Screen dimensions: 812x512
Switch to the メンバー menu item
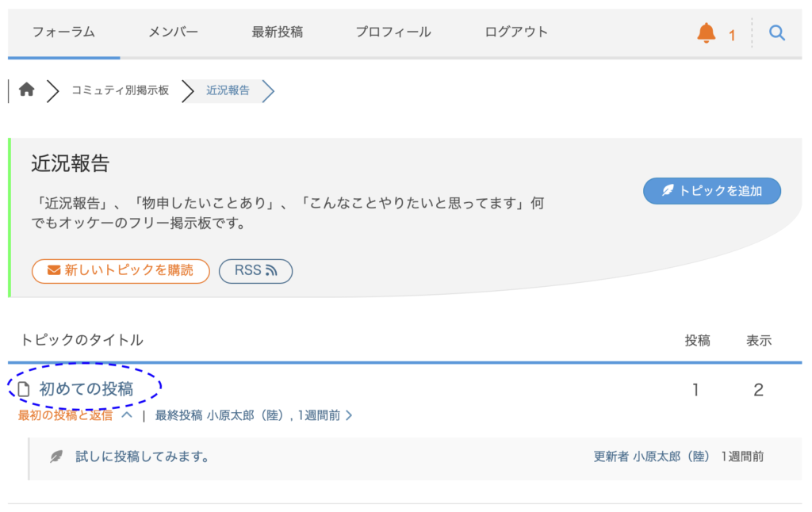click(x=173, y=32)
